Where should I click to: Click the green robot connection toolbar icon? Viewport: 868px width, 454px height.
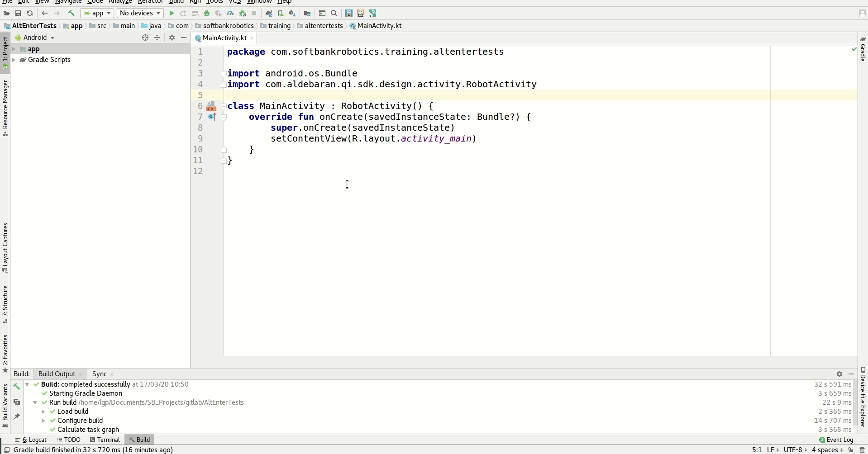[x=372, y=13]
